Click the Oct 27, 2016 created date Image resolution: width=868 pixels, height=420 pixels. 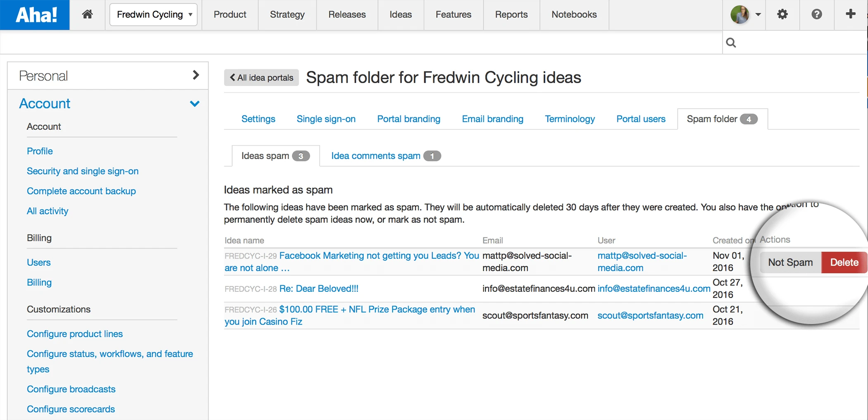pos(728,289)
